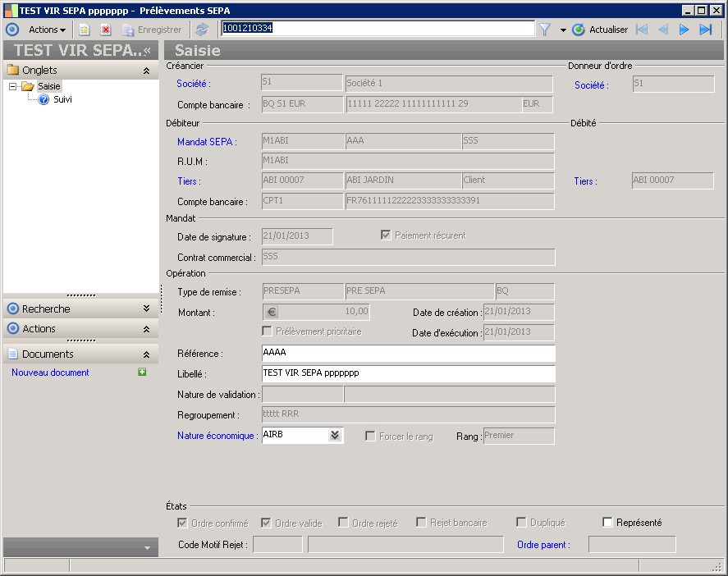Click the new record toolbar icon
This screenshot has width=728, height=576.
(84, 30)
